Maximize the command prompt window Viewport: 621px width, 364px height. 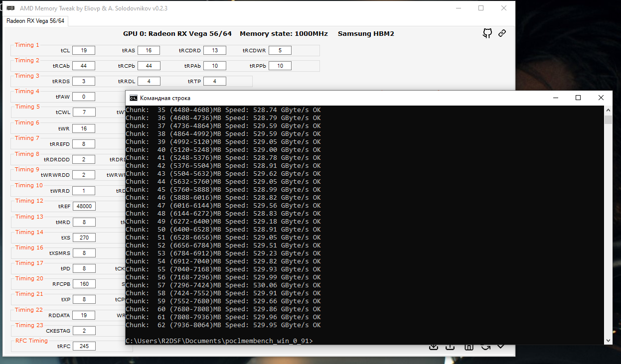click(x=578, y=98)
